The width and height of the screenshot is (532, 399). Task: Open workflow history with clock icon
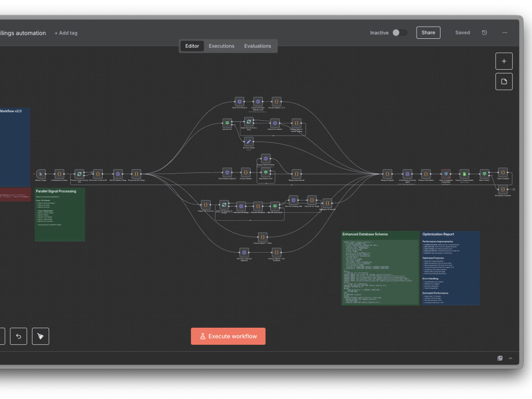click(485, 32)
